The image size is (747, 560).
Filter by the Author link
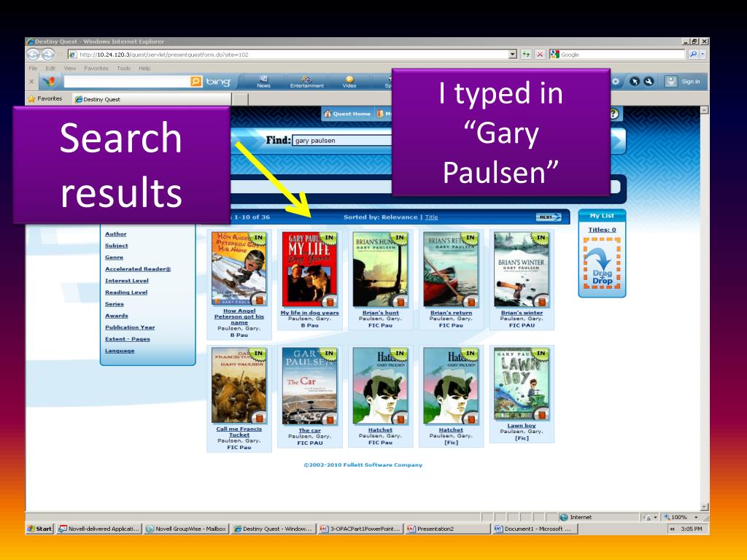[116, 234]
